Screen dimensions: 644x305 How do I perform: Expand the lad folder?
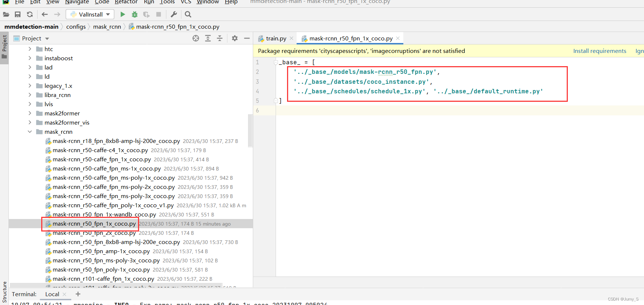coord(30,67)
